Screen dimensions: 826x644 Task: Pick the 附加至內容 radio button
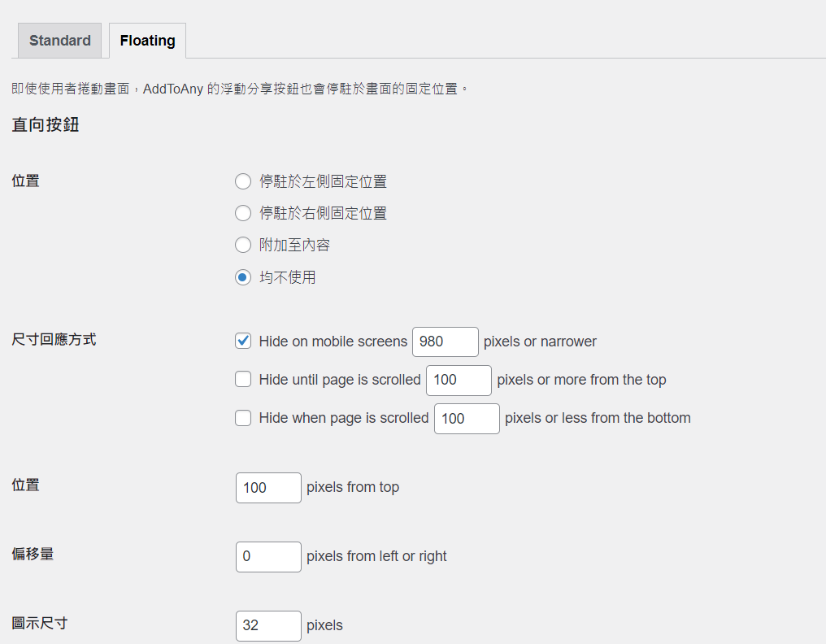[243, 245]
